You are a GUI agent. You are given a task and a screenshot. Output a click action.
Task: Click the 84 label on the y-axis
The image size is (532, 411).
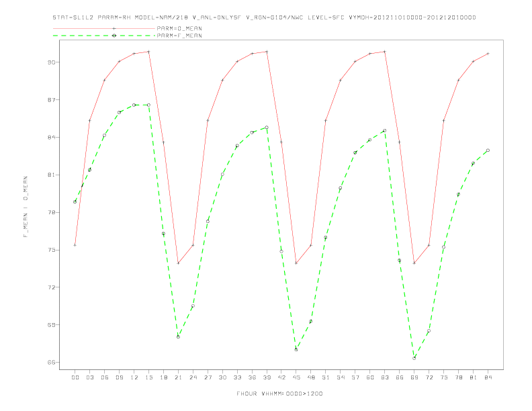coord(51,138)
